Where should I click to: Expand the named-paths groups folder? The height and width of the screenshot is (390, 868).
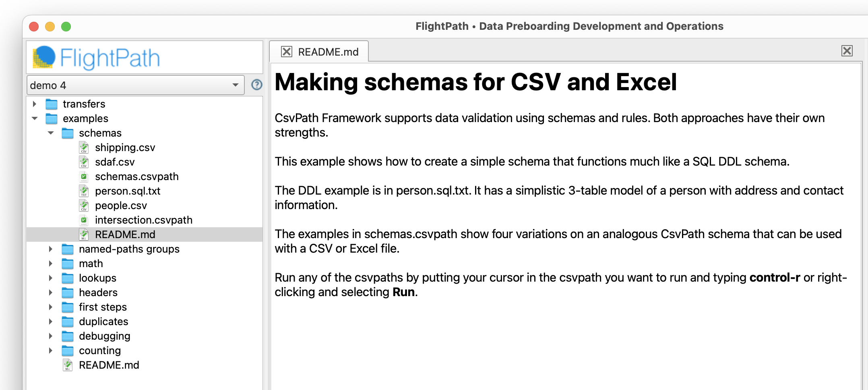tap(51, 249)
